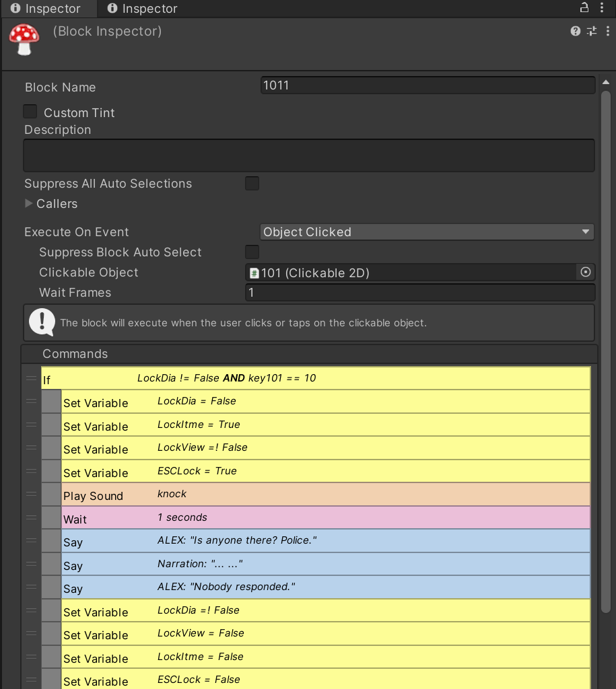
Task: Click the exclamation info bubble icon
Action: click(x=42, y=322)
